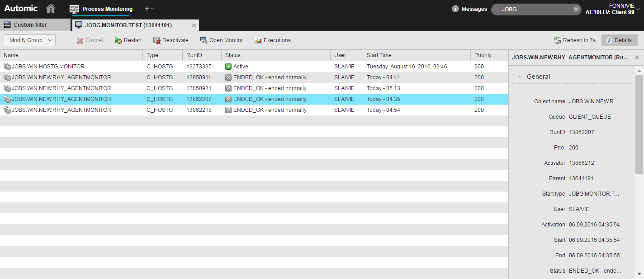Click the Executions chart icon
The height and width of the screenshot is (279, 644).
(258, 40)
